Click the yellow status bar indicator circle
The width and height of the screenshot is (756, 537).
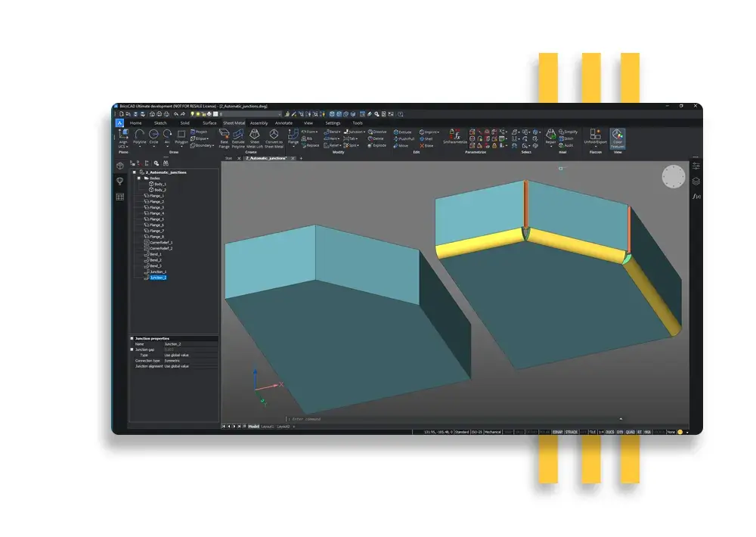(x=680, y=432)
